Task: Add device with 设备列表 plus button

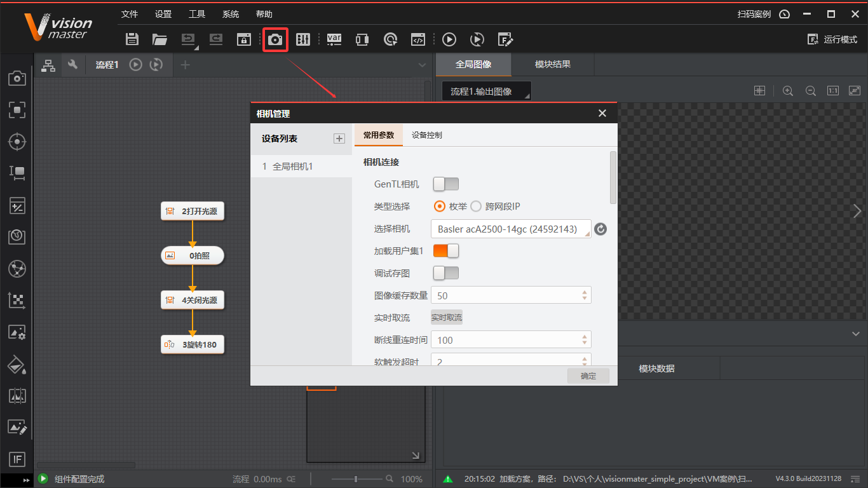Action: 339,139
